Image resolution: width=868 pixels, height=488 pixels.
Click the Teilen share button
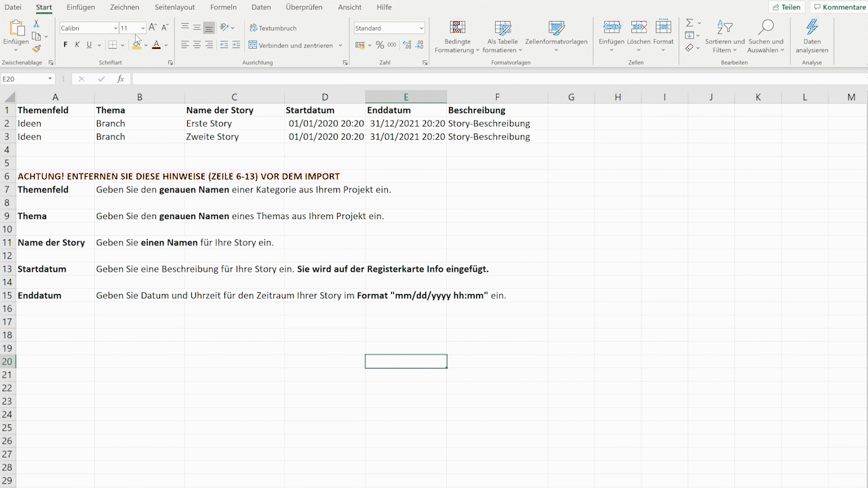[x=787, y=7]
